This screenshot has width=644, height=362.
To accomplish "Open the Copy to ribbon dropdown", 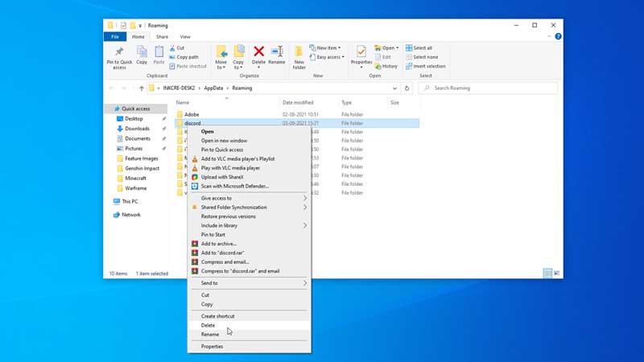I will (x=238, y=57).
